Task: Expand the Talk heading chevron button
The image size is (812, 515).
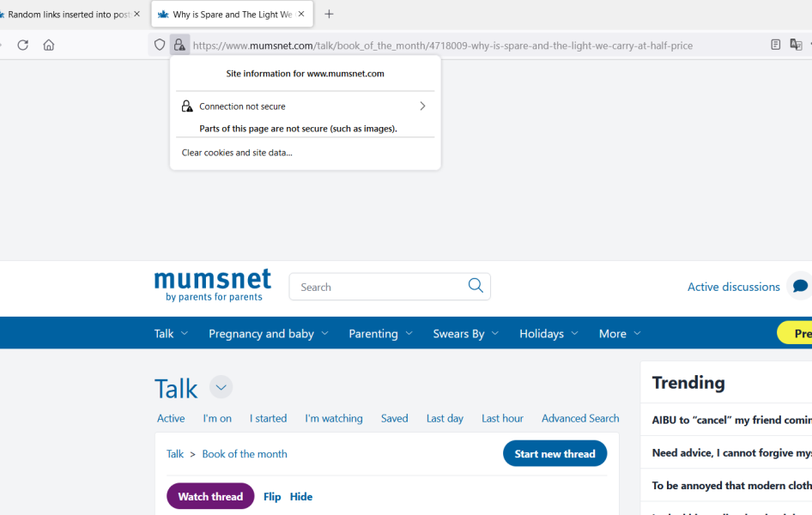Action: [221, 387]
